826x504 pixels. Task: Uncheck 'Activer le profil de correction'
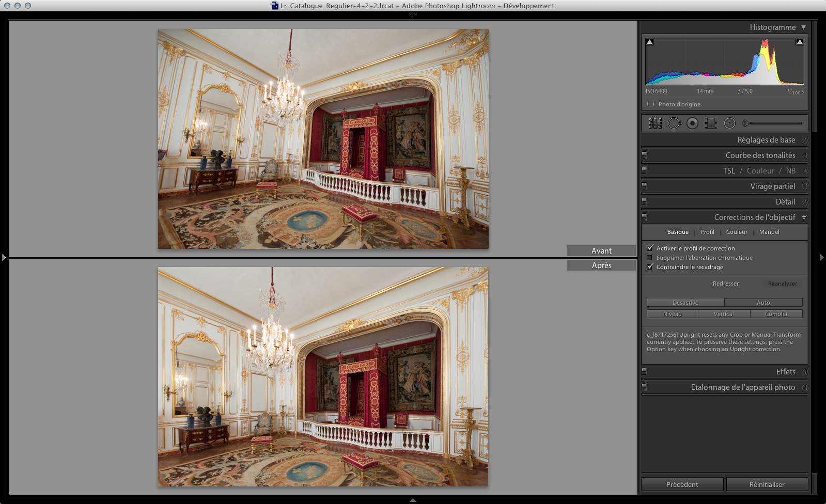coord(650,248)
